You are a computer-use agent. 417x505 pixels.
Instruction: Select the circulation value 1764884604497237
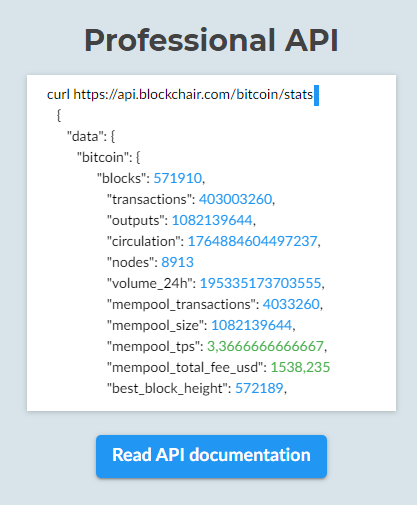253,241
